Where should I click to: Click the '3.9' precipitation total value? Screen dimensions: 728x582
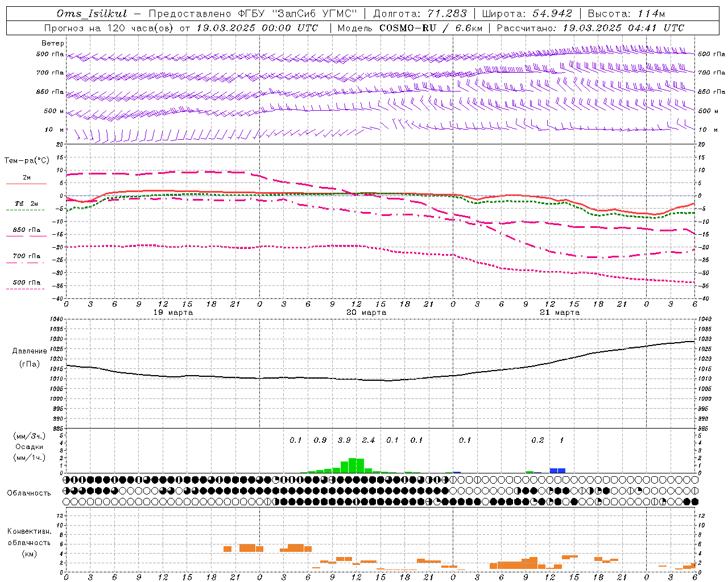pos(344,440)
